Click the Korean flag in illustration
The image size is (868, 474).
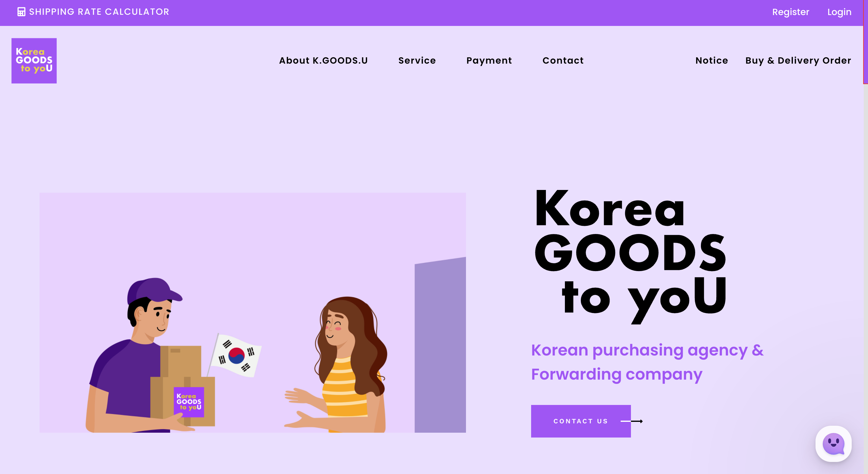click(x=236, y=355)
